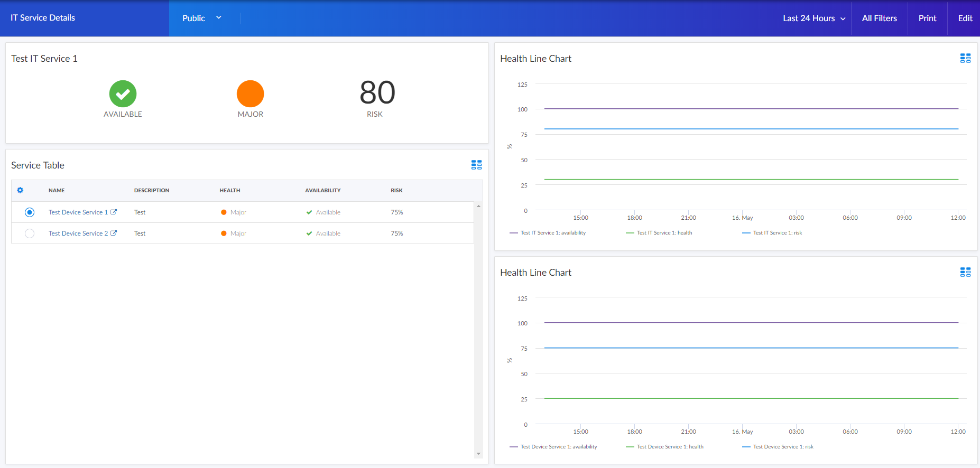Select Test Device Service 1 radio button

pos(30,212)
